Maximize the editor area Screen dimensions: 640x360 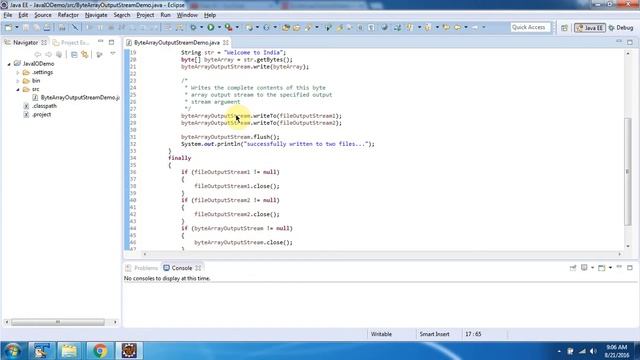pos(630,42)
